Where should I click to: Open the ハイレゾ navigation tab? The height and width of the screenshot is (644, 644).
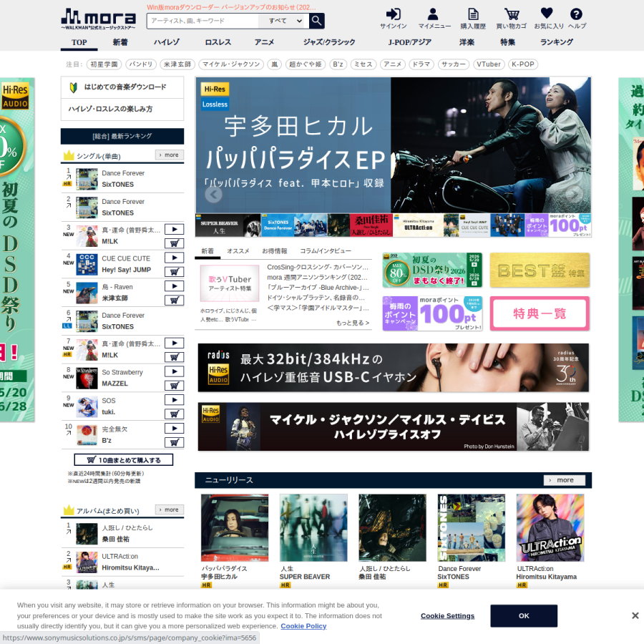(166, 42)
